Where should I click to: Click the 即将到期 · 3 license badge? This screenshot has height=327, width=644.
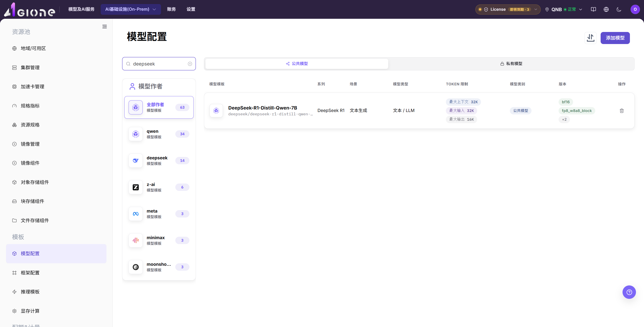519,9
